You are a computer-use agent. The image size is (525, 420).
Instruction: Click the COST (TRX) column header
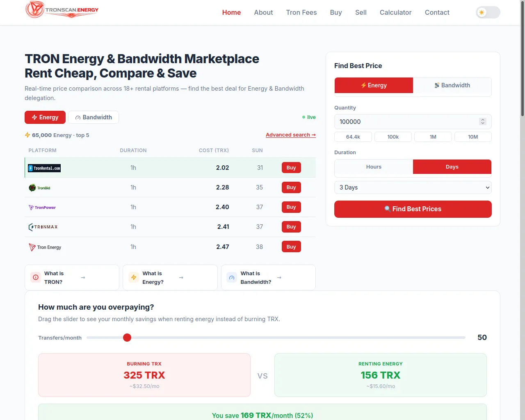[214, 151]
